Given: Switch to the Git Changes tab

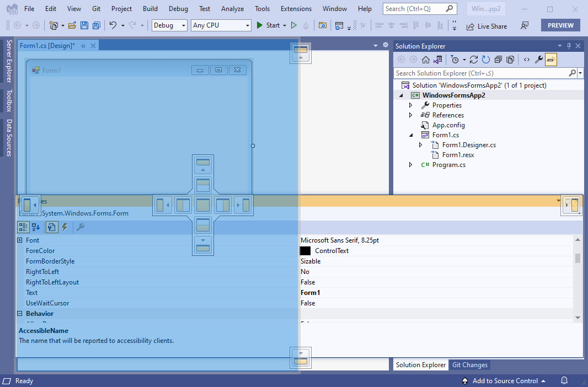Looking at the screenshot, I should pyautogui.click(x=469, y=365).
